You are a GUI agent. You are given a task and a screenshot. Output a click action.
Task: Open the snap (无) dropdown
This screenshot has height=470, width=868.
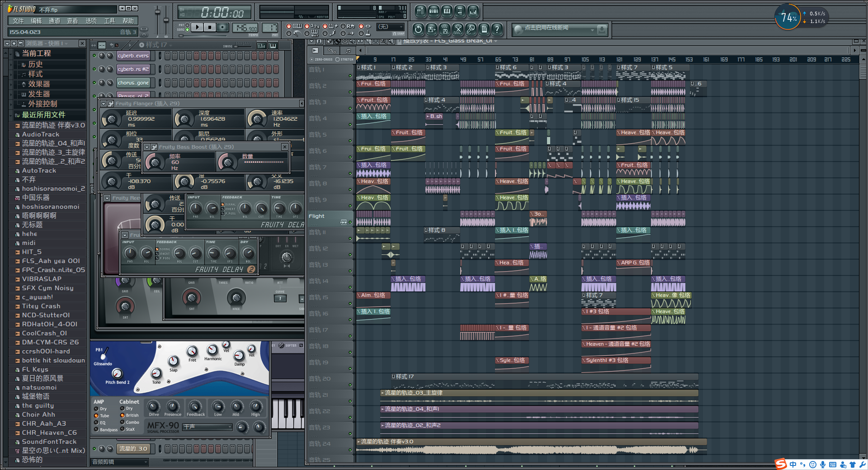coord(391,27)
